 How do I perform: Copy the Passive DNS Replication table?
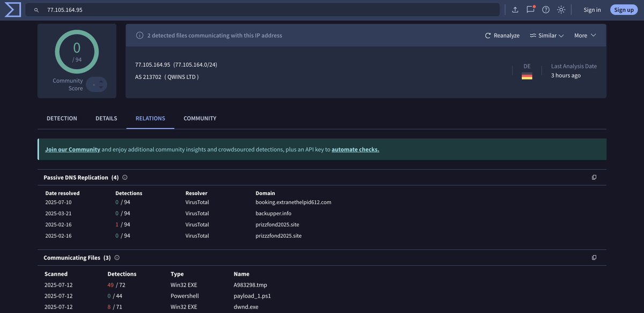tap(594, 177)
